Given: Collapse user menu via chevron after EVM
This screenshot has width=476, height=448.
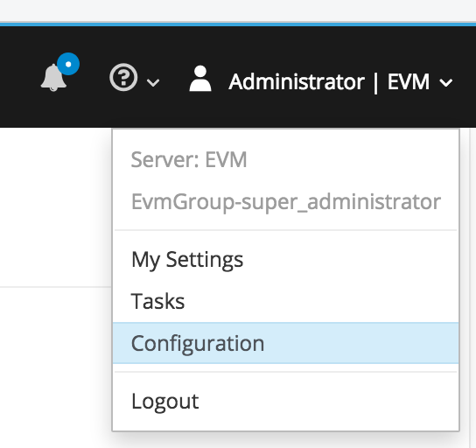Looking at the screenshot, I should tap(446, 82).
